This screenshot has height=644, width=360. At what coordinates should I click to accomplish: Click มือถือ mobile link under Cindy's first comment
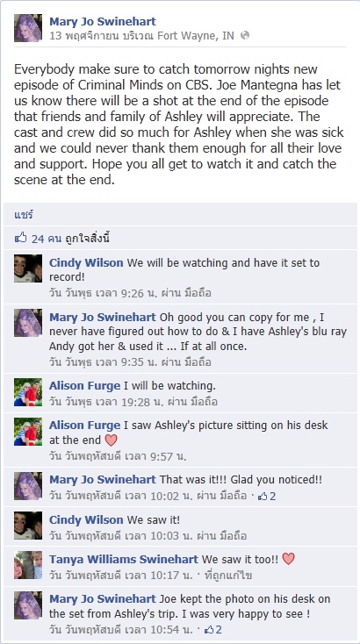pyautogui.click(x=198, y=293)
